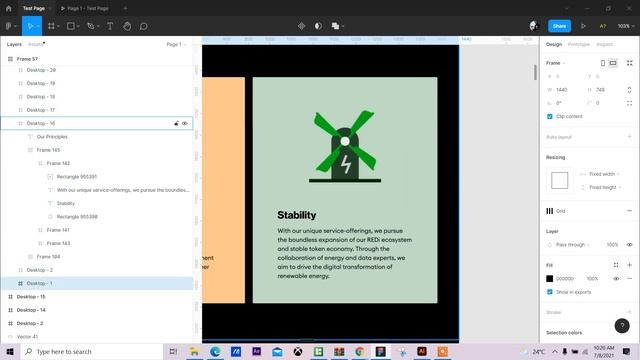Toggle visibility of Desktop - 16 layer
The height and width of the screenshot is (360, 640).
pos(185,123)
